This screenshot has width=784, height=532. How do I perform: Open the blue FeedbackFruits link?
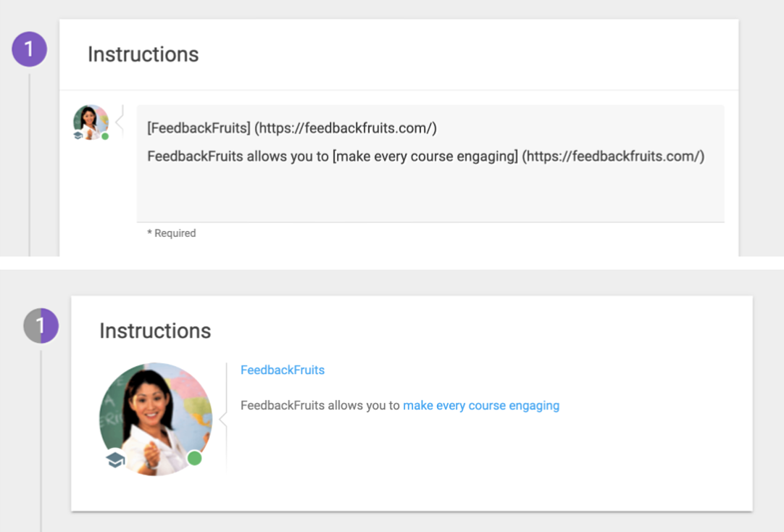click(x=283, y=370)
